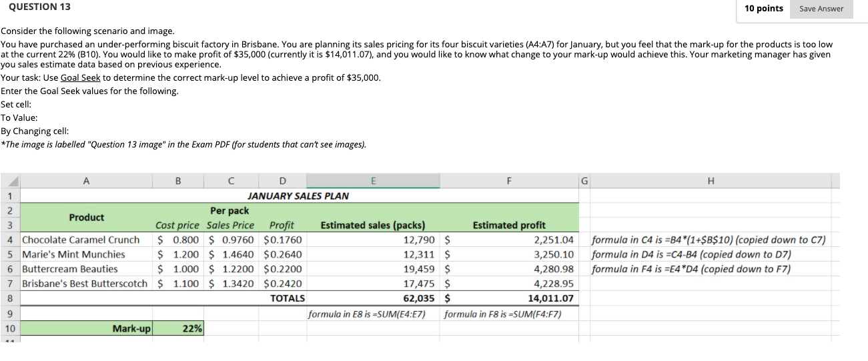Click profit cell '$0.2420'
The height and width of the screenshot is (361, 868).
[282, 284]
